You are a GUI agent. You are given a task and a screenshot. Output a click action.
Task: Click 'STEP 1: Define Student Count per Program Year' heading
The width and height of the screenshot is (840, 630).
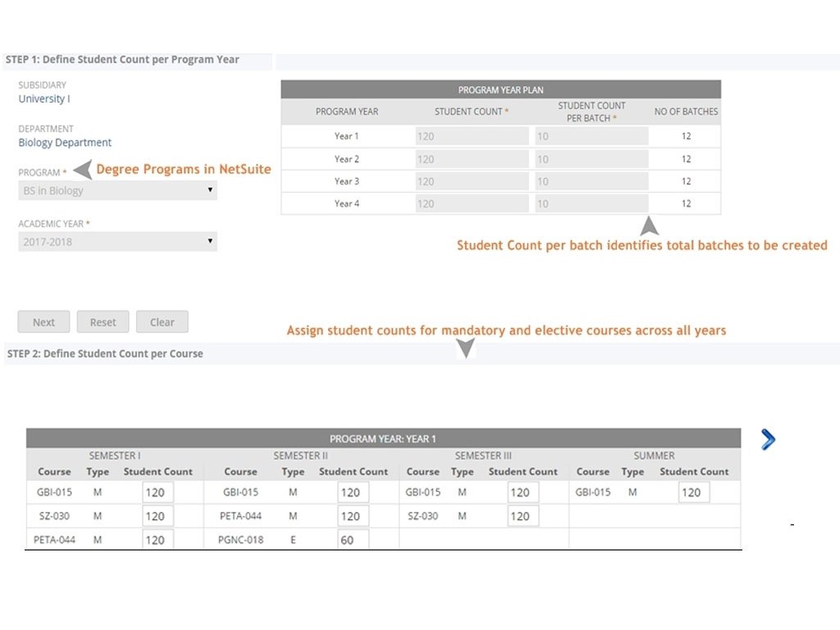click(122, 59)
